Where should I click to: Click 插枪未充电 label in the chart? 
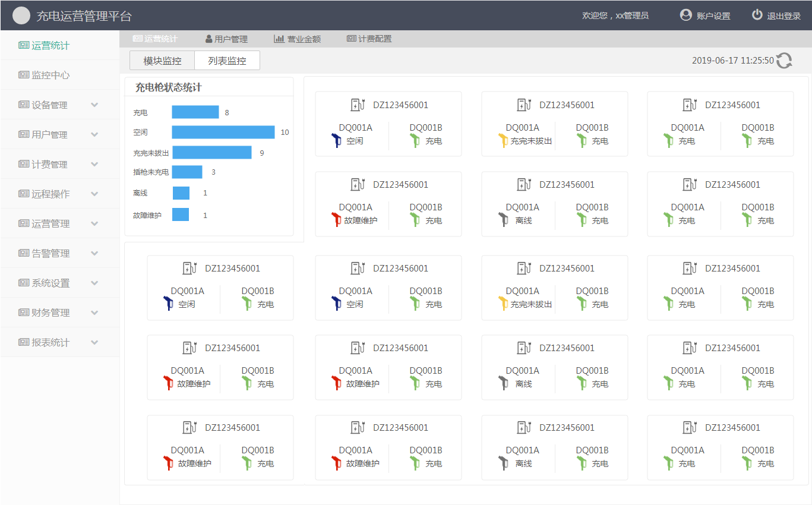151,173
